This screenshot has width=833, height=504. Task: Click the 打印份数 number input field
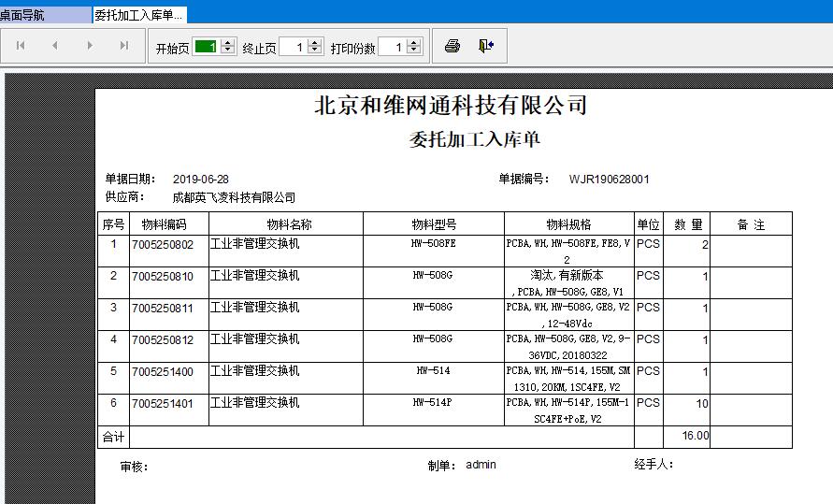coord(393,47)
